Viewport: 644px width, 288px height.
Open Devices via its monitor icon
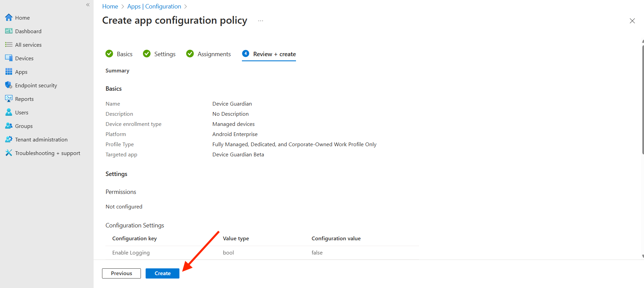point(9,58)
